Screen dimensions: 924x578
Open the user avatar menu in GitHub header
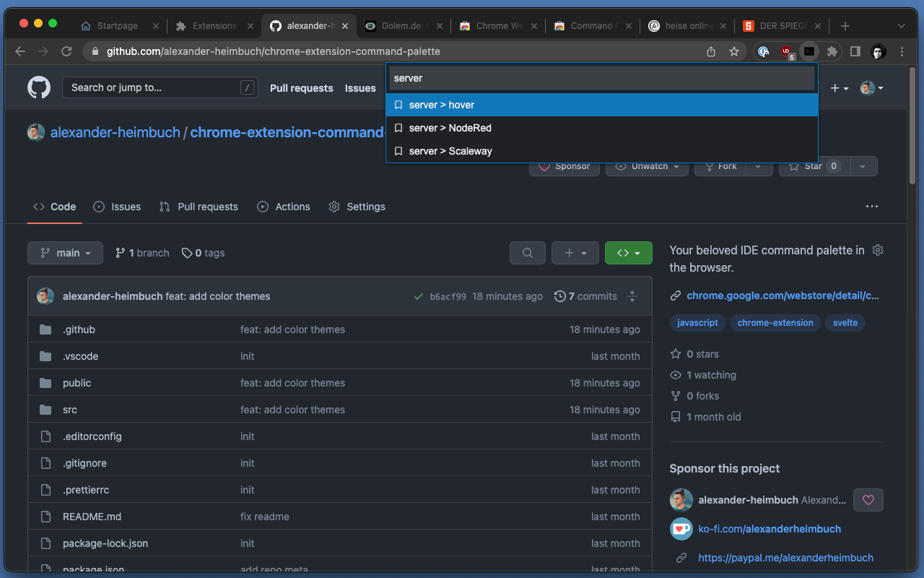pos(871,88)
